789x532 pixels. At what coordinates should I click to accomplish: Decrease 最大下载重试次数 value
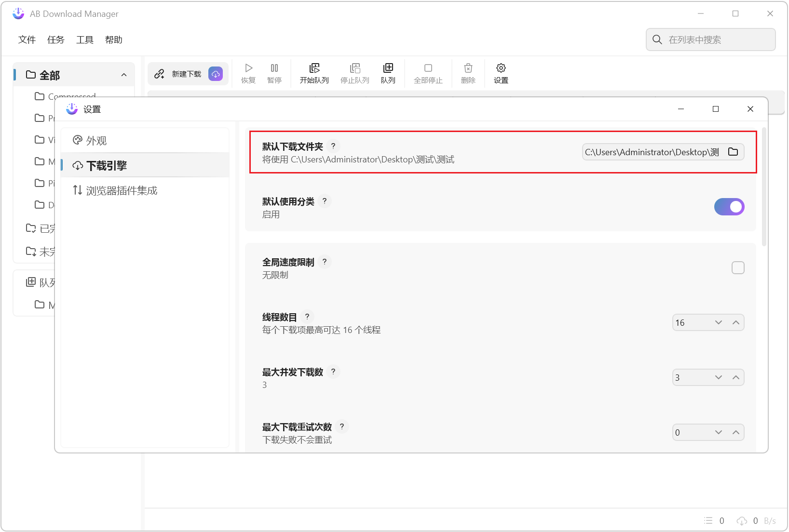point(719,432)
